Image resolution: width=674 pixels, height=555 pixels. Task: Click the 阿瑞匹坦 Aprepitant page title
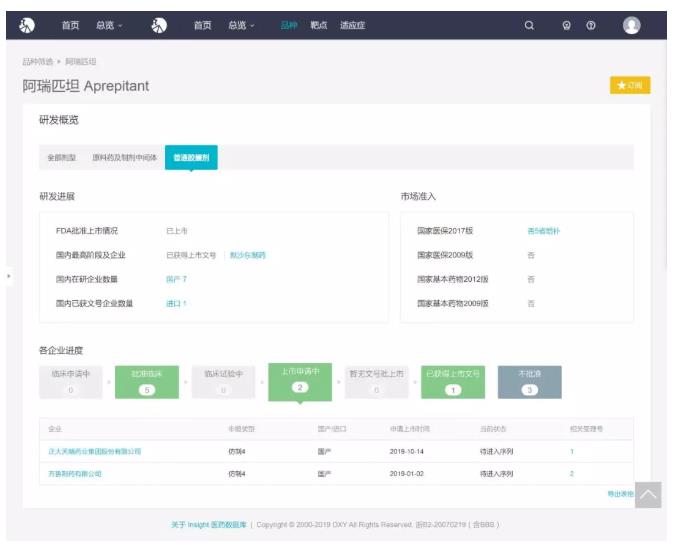coord(86,86)
